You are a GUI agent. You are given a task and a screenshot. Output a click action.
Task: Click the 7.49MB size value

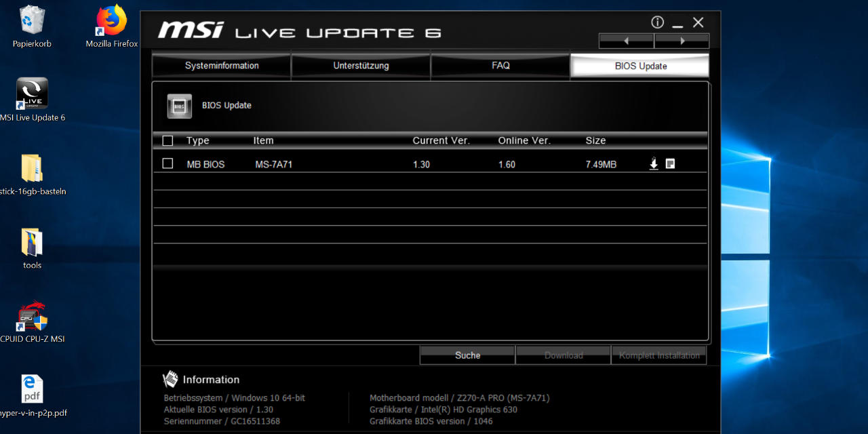(601, 164)
